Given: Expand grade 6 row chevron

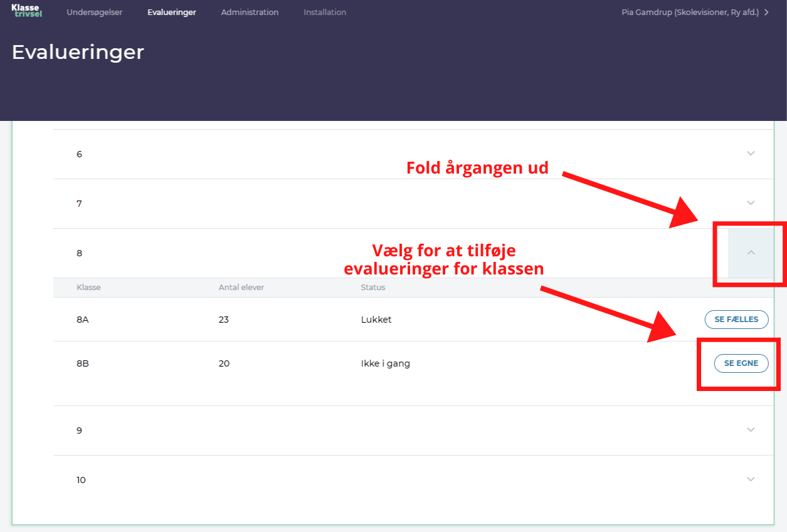Looking at the screenshot, I should point(751,153).
